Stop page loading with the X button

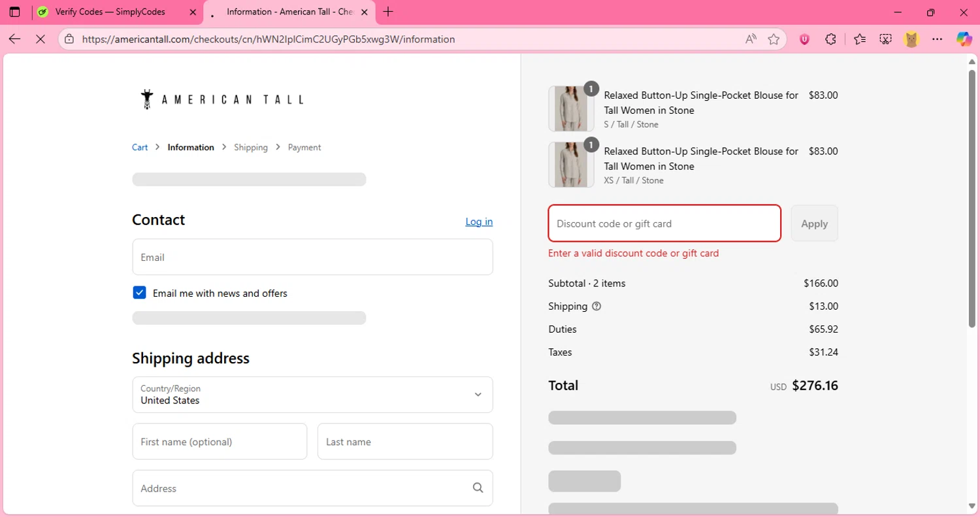(40, 39)
